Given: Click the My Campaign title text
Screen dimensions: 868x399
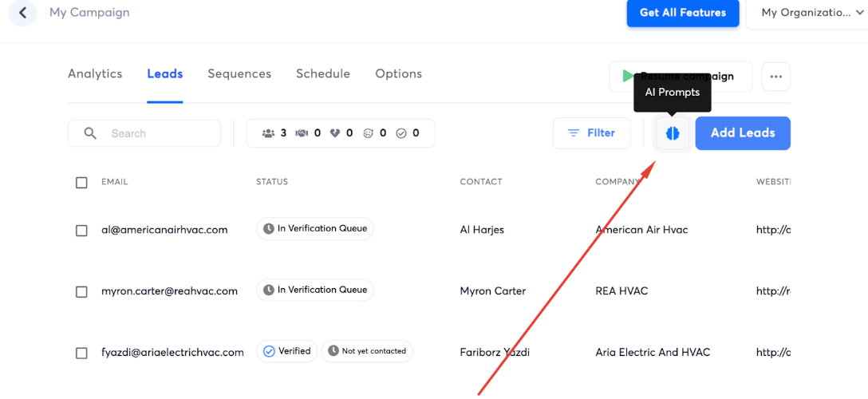Looking at the screenshot, I should (89, 12).
